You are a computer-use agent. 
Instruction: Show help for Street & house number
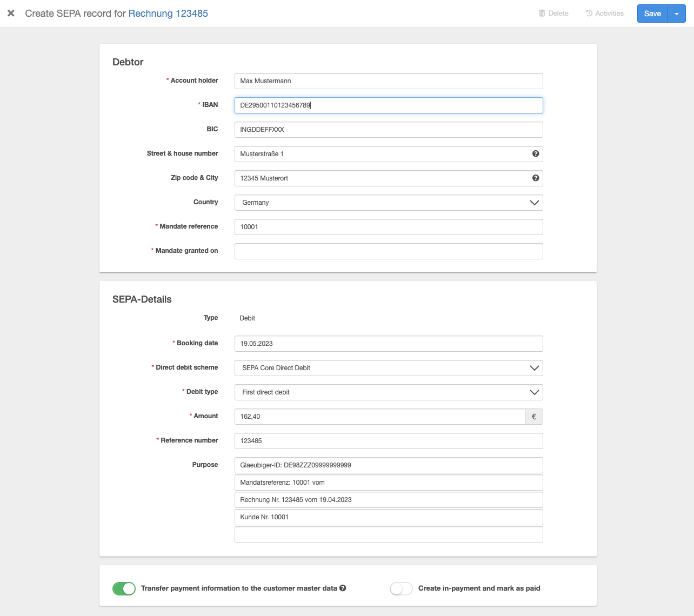(536, 153)
